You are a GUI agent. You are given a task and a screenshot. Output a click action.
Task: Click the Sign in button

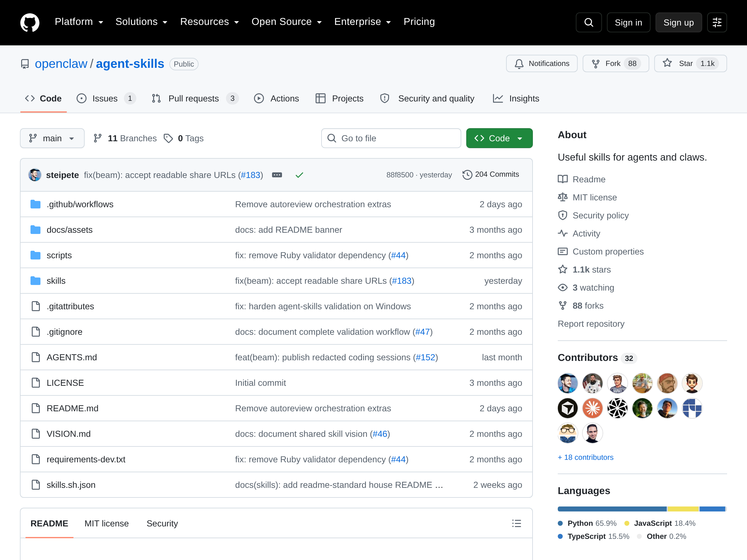(628, 22)
